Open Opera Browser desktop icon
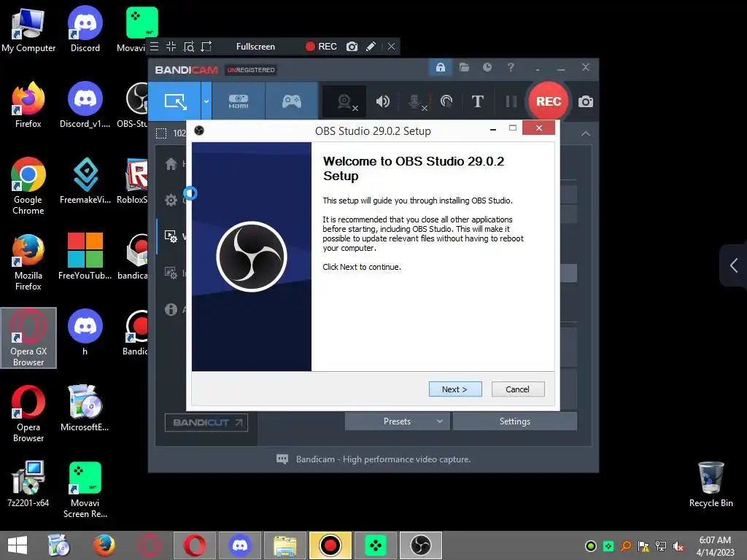The height and width of the screenshot is (560, 747). [x=28, y=414]
